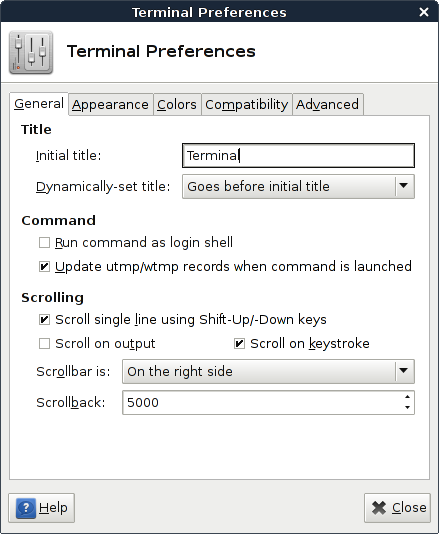
Task: Click the blue Help question mark icon
Action: tap(26, 508)
